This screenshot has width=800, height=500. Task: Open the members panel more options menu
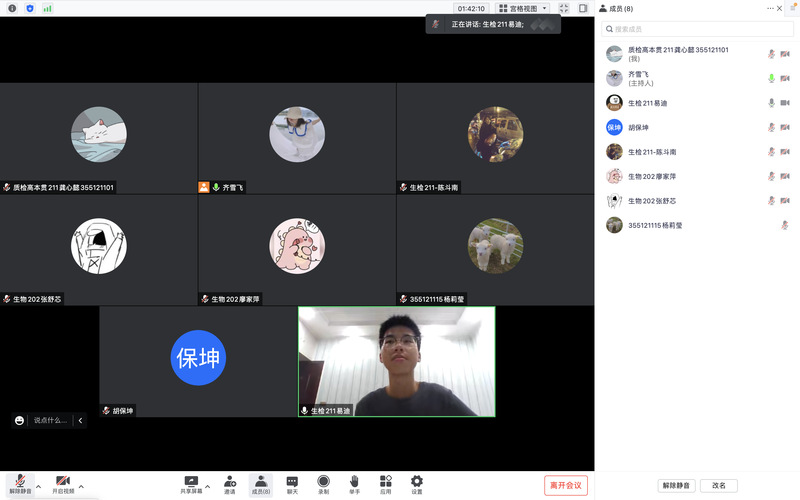pyautogui.click(x=770, y=8)
